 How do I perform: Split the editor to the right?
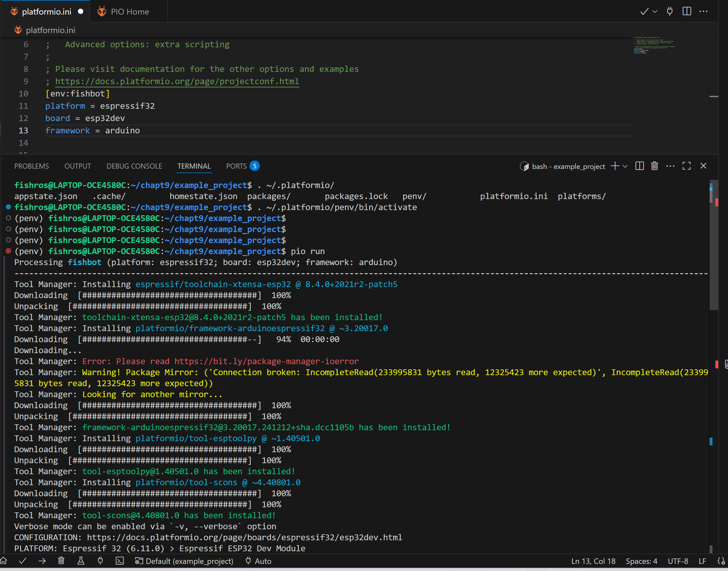click(687, 11)
